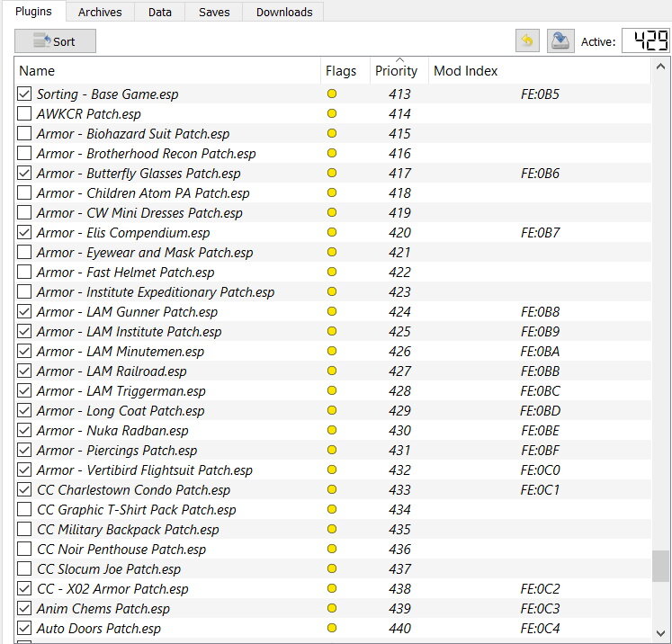Click the Active plugin counter display
The height and width of the screenshot is (644, 672).
(645, 41)
